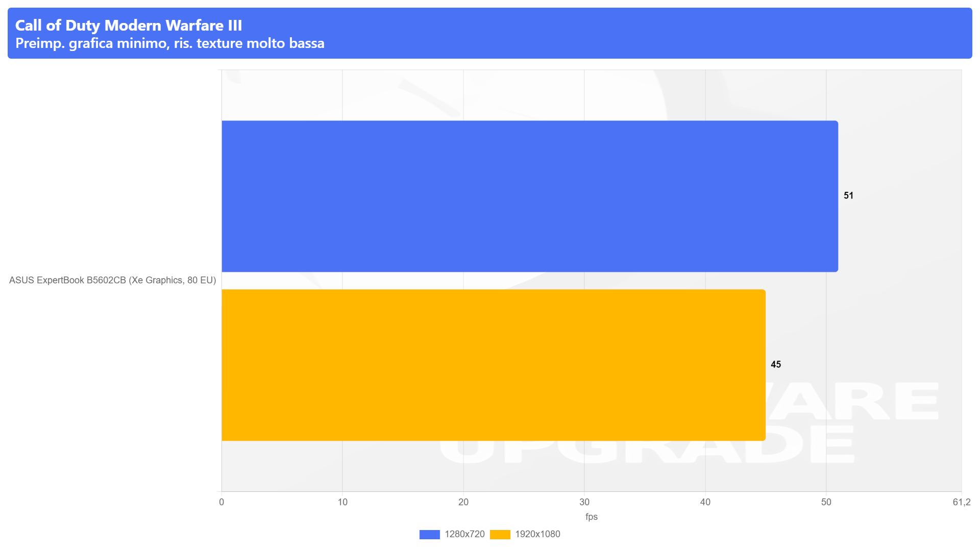
Task: Click the 50 tick label on x-axis
Action: [826, 502]
